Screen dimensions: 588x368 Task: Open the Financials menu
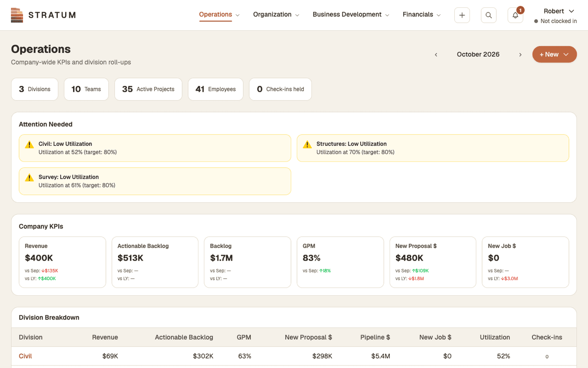pyautogui.click(x=422, y=15)
